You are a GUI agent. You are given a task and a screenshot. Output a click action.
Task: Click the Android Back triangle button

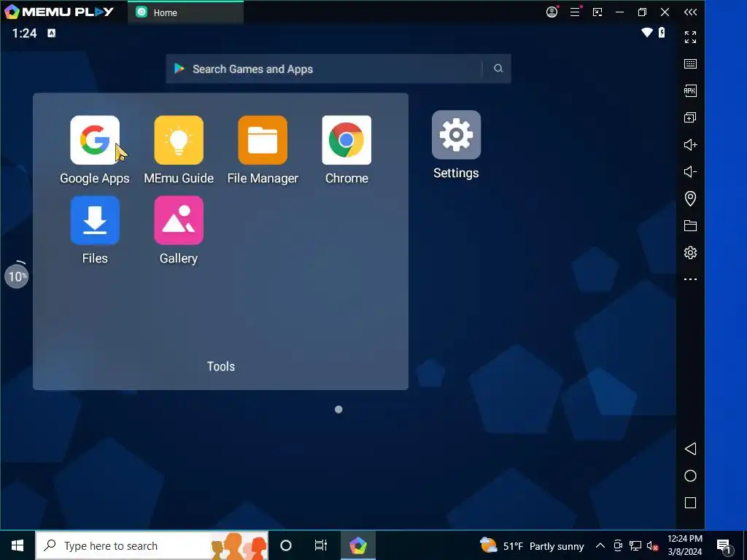coord(690,448)
